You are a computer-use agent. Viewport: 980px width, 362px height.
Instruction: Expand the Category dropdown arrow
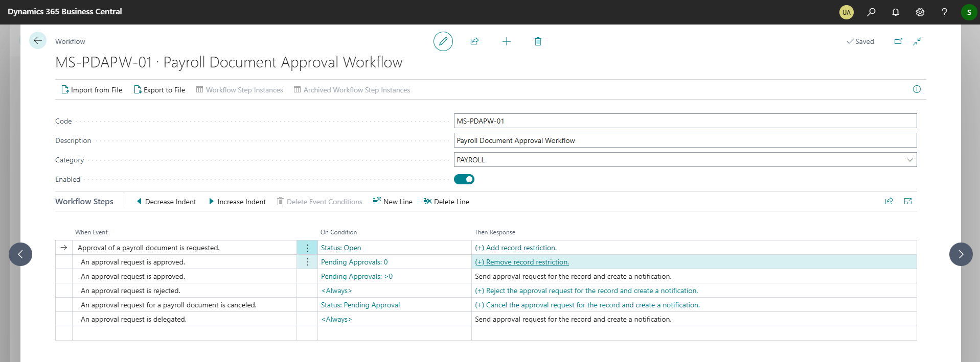pos(909,160)
